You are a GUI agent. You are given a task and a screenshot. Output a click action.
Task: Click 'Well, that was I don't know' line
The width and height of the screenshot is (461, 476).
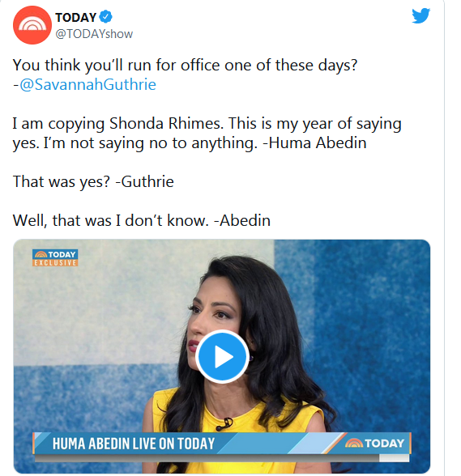tap(142, 220)
